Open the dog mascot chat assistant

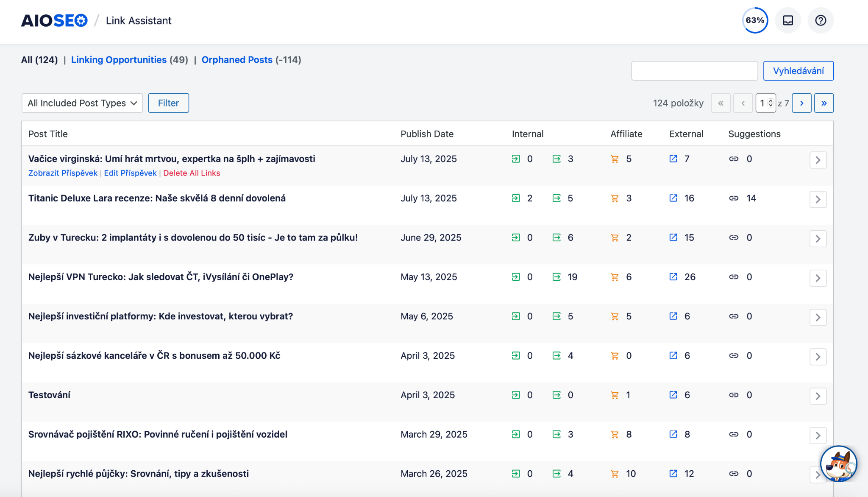click(x=838, y=463)
